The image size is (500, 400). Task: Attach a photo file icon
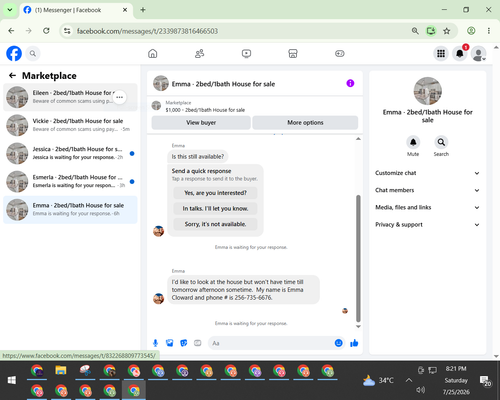(170, 343)
